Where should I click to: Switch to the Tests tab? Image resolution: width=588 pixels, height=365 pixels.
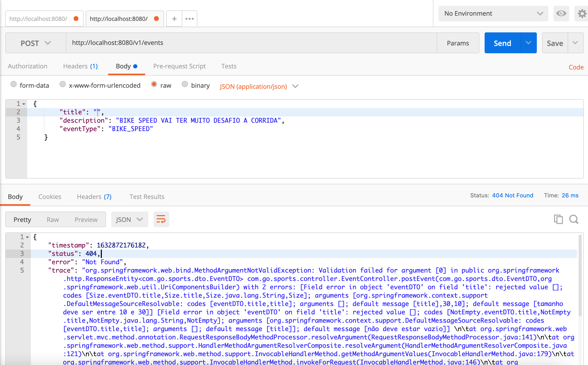[x=228, y=66]
